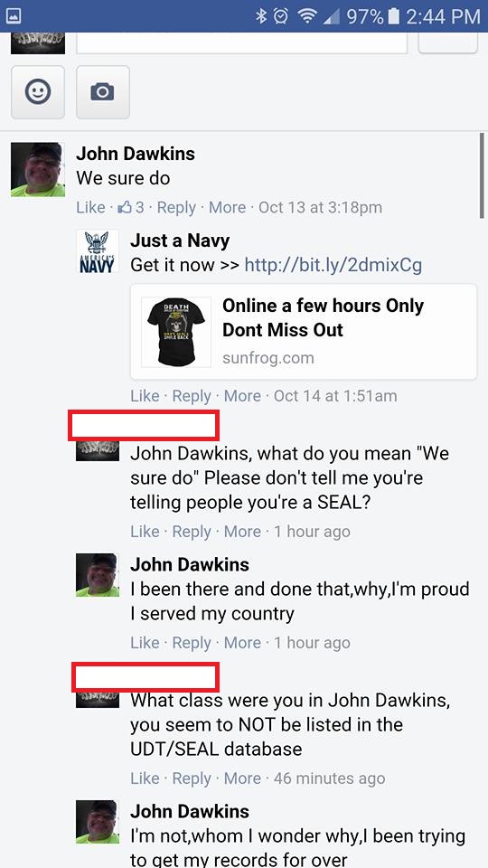The width and height of the screenshot is (488, 868).
Task: Tap the comment text input field
Action: click(242, 42)
